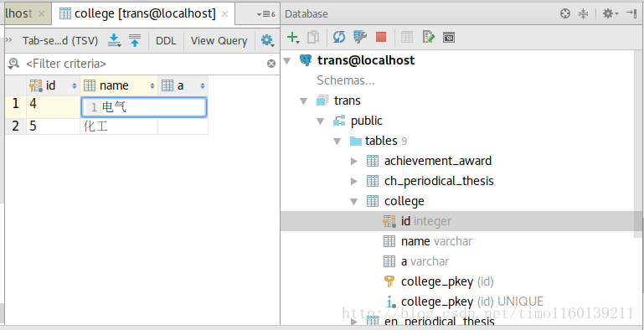Open data source properties wrench icon
Viewport: 644px width, 330px height.
[x=360, y=38]
